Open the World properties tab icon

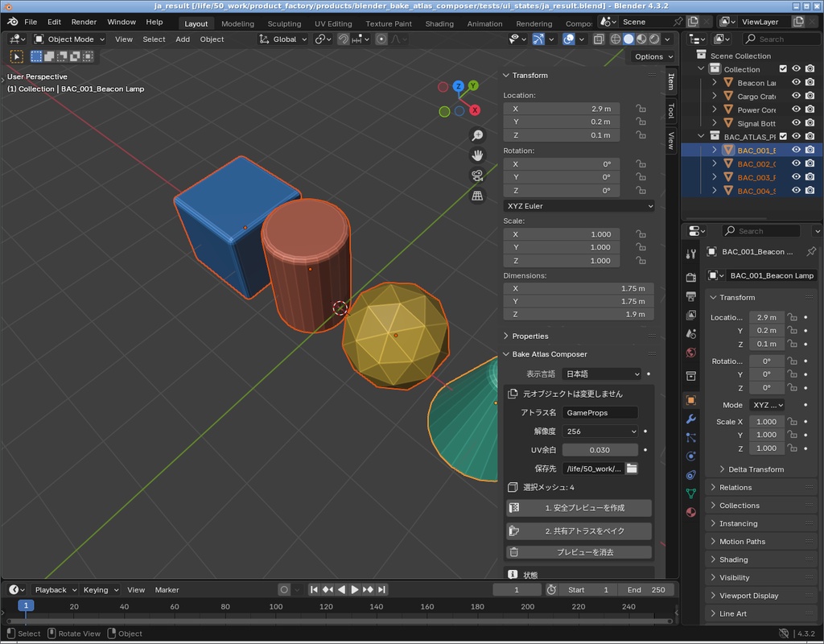[691, 353]
